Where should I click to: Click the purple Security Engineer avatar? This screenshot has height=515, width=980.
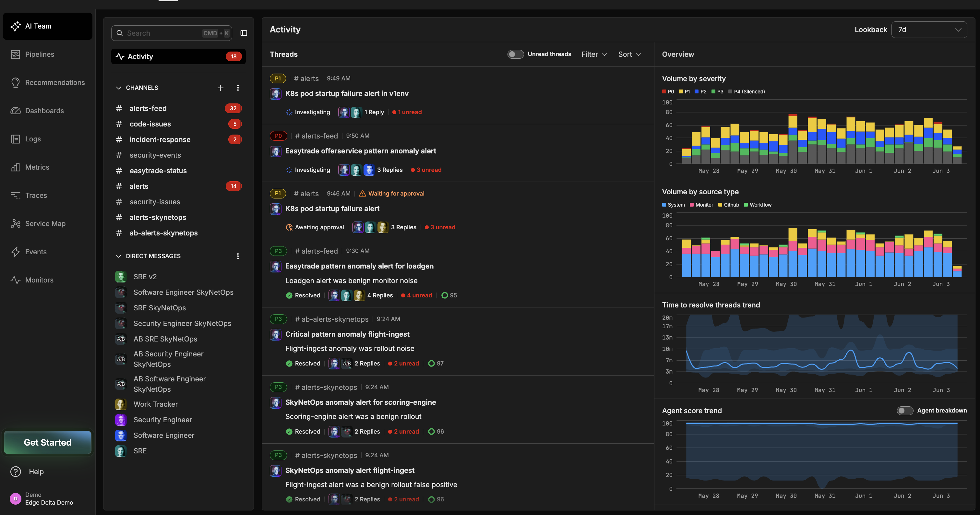(x=121, y=420)
